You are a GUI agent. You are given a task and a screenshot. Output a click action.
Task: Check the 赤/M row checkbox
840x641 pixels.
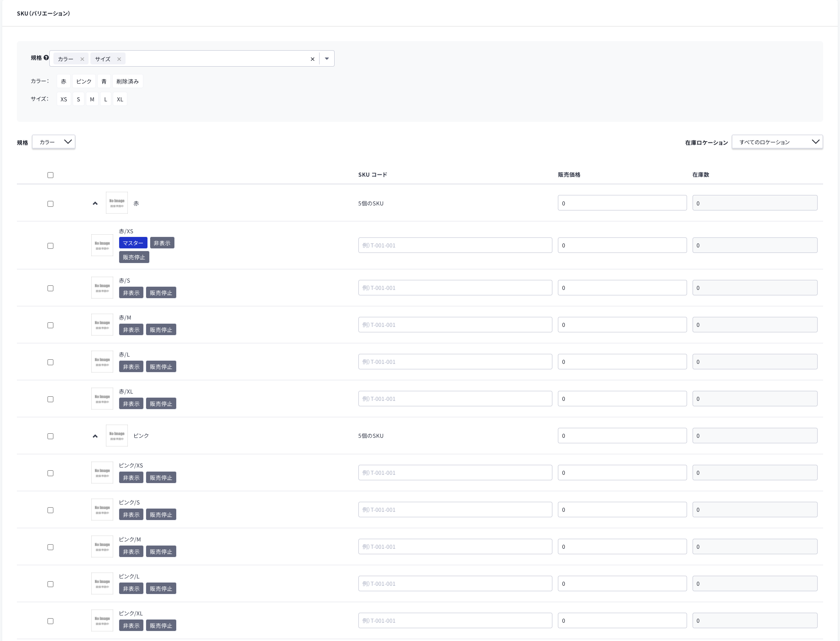[51, 325]
